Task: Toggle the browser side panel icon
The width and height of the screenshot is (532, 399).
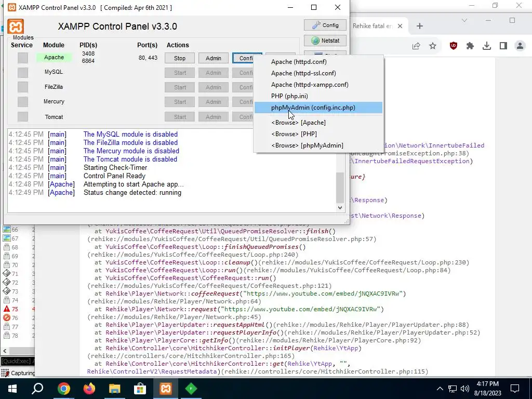Action: coord(503,46)
